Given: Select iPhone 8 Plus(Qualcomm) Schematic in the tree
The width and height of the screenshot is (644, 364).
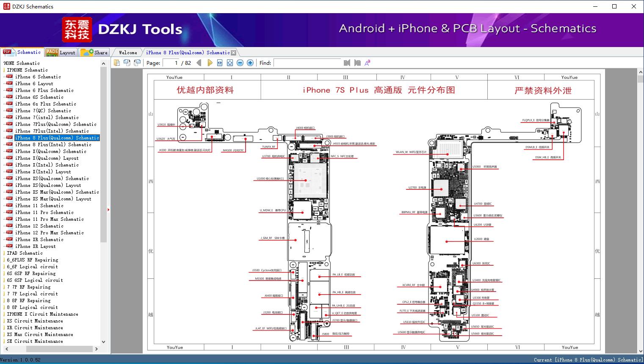Looking at the screenshot, I should pyautogui.click(x=57, y=138).
